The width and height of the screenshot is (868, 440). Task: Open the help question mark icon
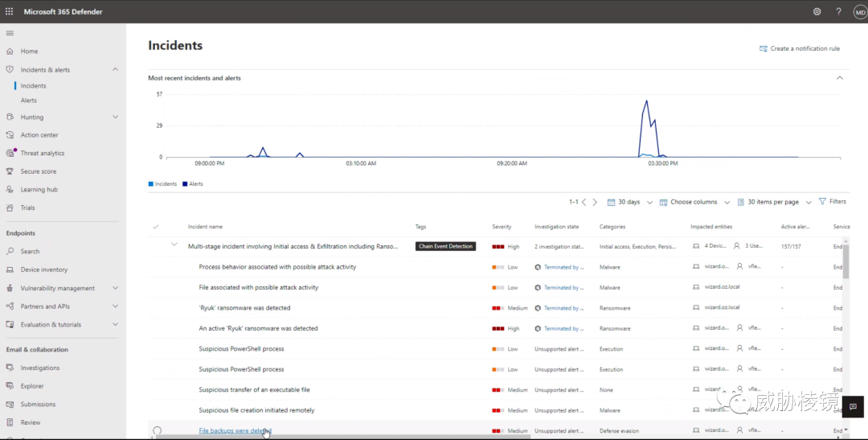(x=838, y=11)
